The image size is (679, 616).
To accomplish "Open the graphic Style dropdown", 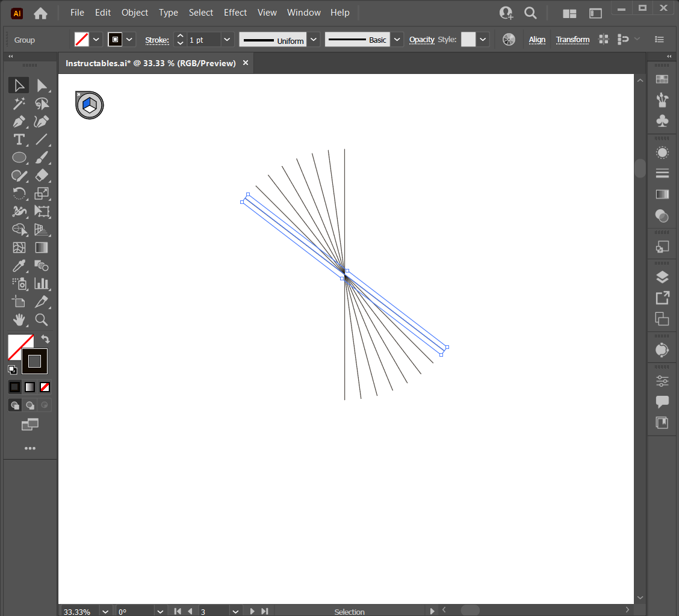I will (x=483, y=39).
